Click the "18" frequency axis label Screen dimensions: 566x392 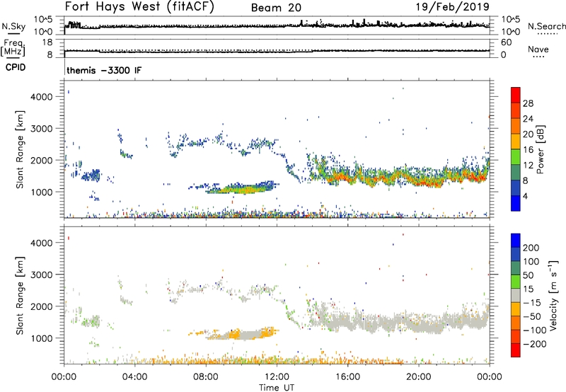click(47, 42)
